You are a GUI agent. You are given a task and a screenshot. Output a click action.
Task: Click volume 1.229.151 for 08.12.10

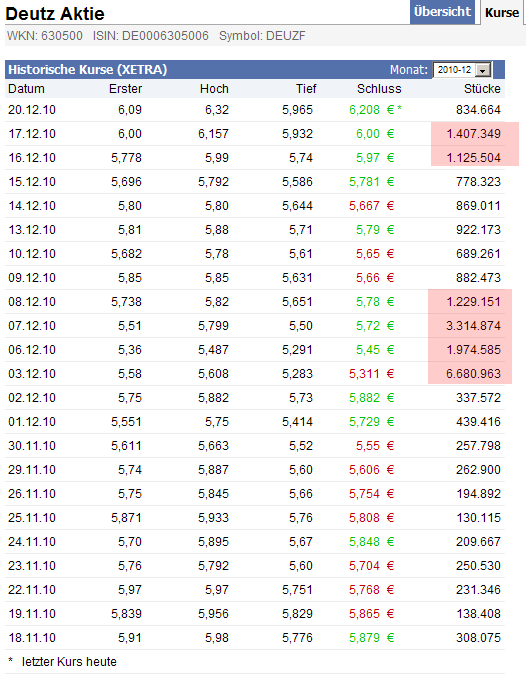(x=473, y=302)
